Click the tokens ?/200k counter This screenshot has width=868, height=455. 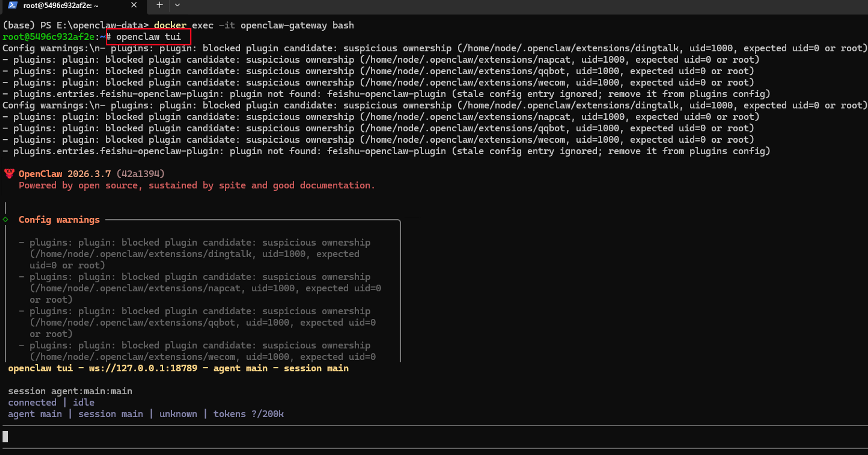248,414
